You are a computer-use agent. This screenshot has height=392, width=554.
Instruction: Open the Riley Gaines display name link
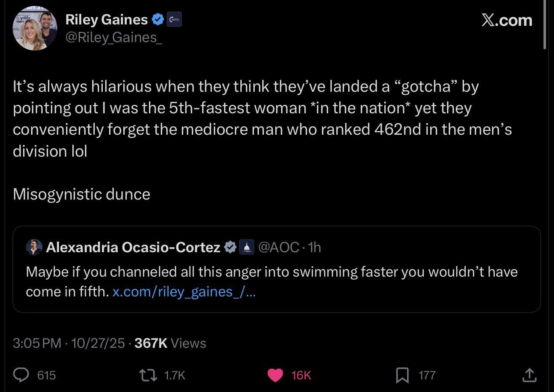pyautogui.click(x=107, y=19)
